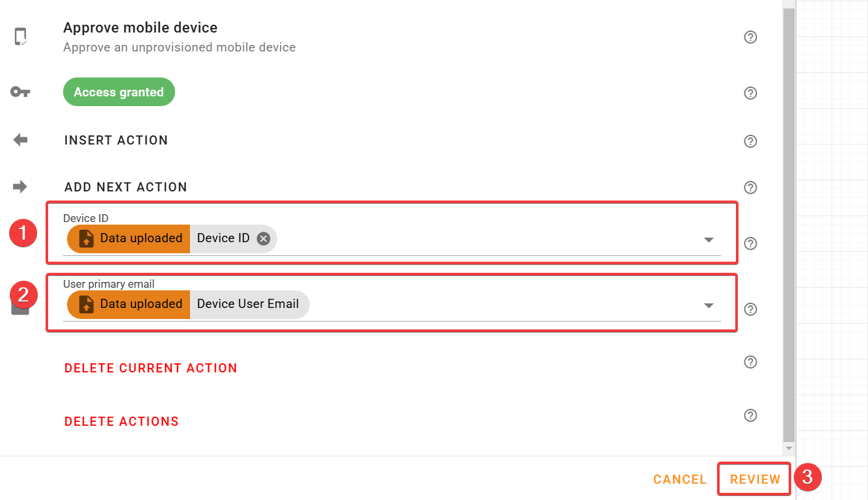Click DELETE ACTIONS
Viewport: 868px width, 500px height.
122,421
